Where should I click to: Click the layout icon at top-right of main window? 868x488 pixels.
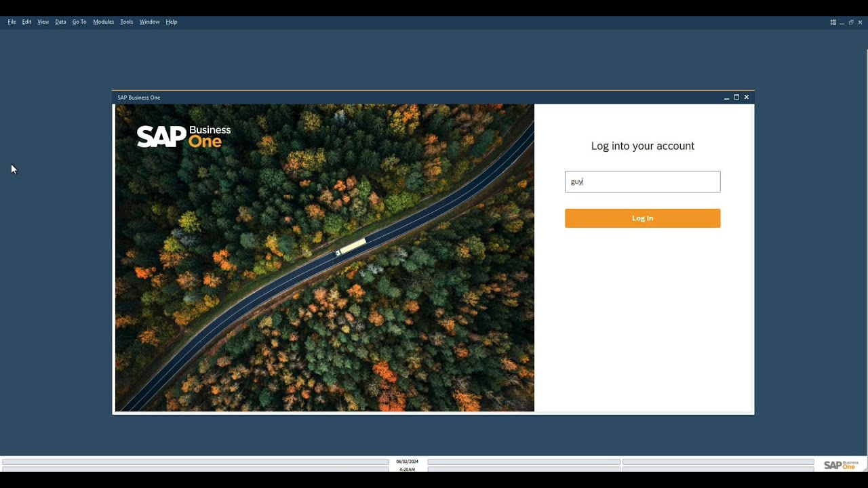click(833, 22)
